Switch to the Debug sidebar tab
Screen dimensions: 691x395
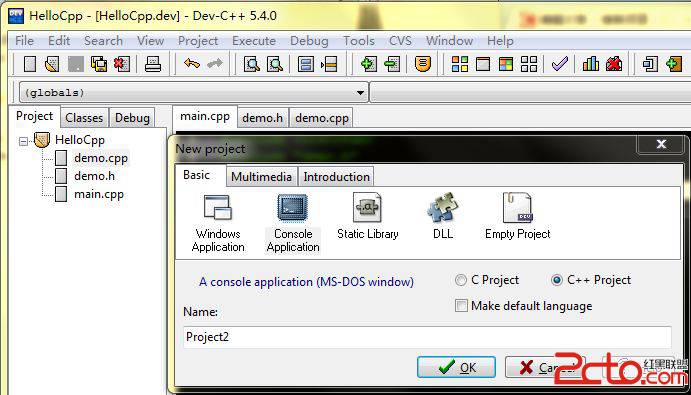pos(132,118)
